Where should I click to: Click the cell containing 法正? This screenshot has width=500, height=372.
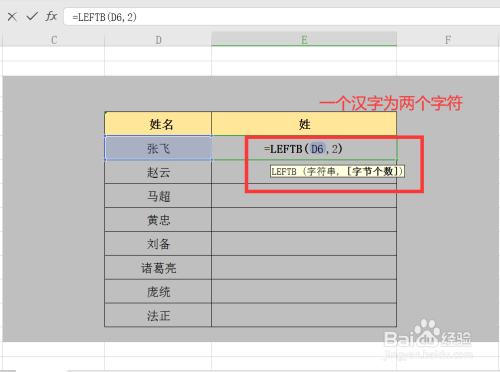tap(158, 315)
